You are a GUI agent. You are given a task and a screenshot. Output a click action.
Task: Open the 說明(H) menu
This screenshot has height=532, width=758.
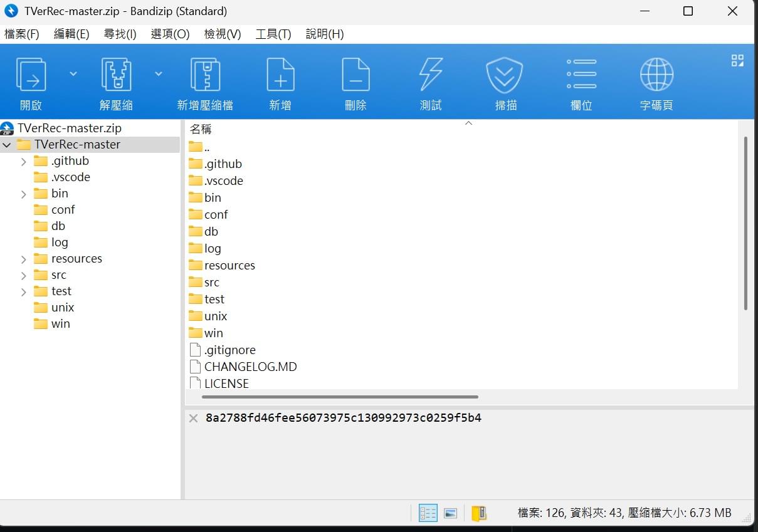325,34
